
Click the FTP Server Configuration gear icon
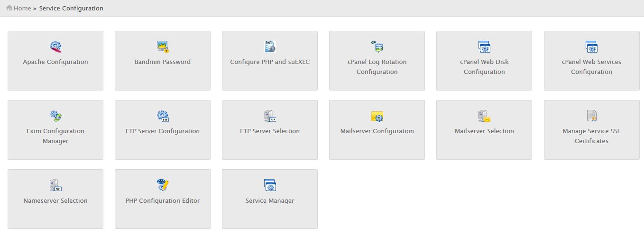click(163, 116)
